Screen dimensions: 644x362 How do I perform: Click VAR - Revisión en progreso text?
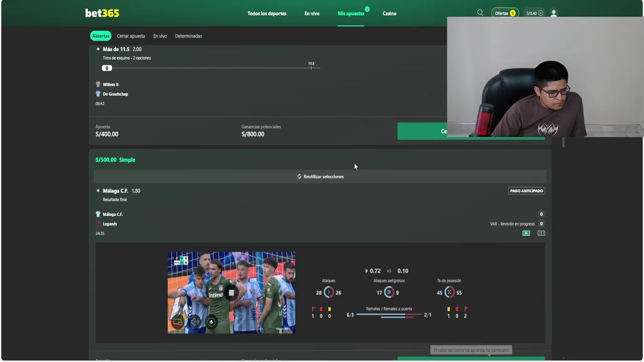(512, 224)
